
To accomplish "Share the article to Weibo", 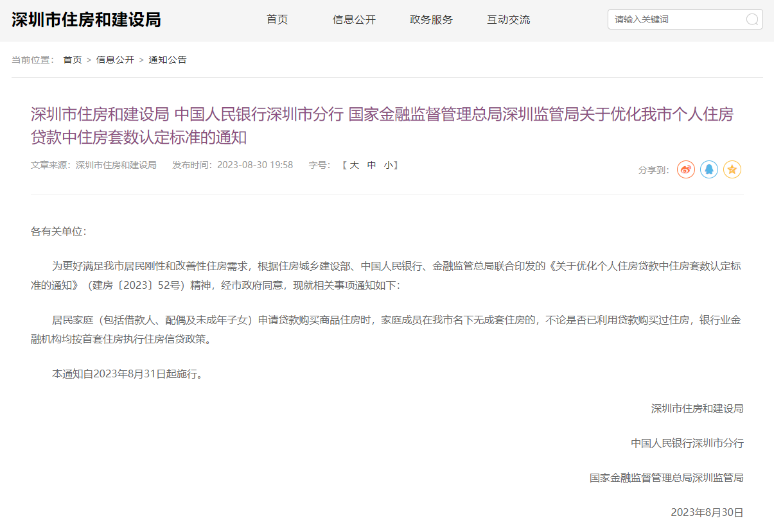I will (x=686, y=169).
